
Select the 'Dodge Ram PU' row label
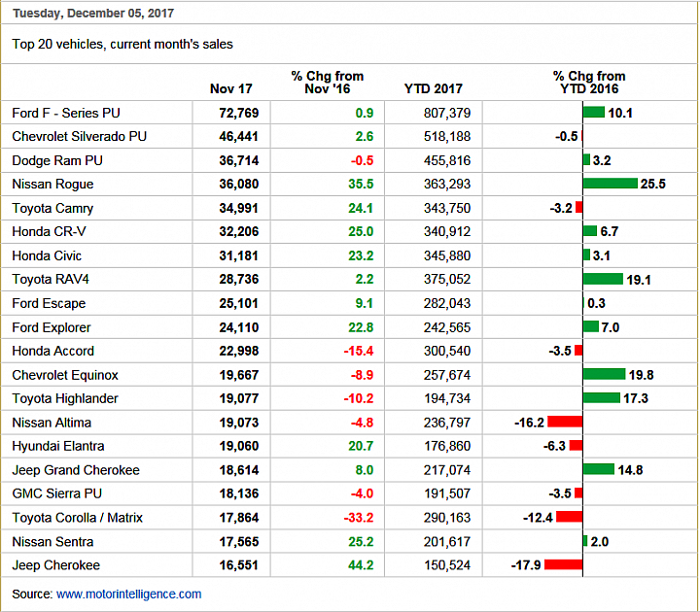[57, 160]
